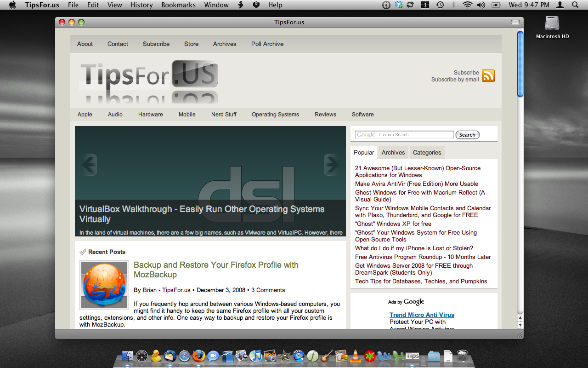Image resolution: width=588 pixels, height=368 pixels.
Task: Launch VLC traffic cone icon in Dock
Action: click(x=356, y=356)
